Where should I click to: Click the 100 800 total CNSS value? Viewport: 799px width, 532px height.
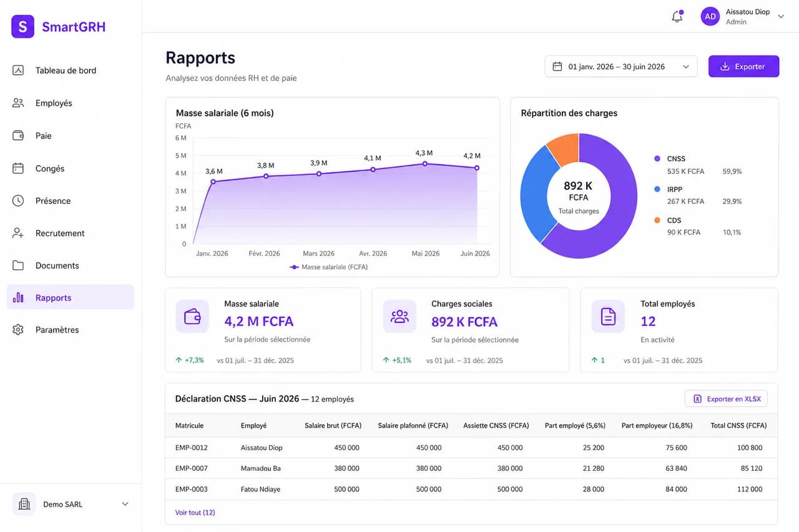(750, 448)
